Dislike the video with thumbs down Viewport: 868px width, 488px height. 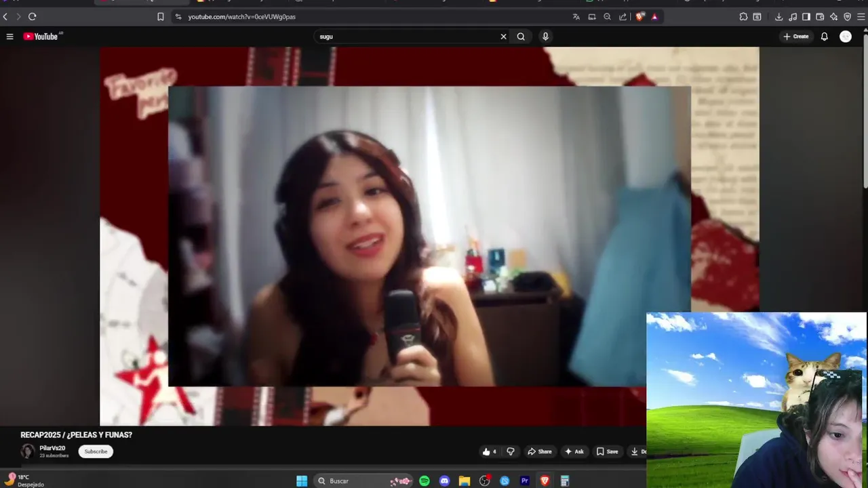pyautogui.click(x=511, y=451)
